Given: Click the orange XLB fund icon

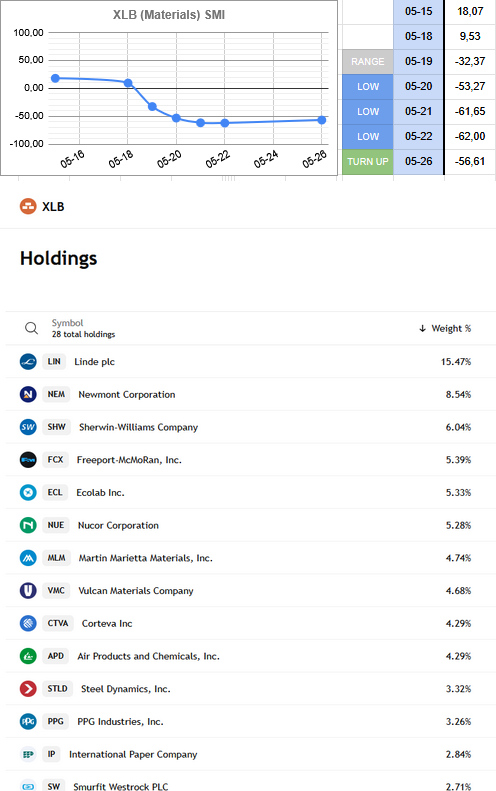Looking at the screenshot, I should (28, 206).
